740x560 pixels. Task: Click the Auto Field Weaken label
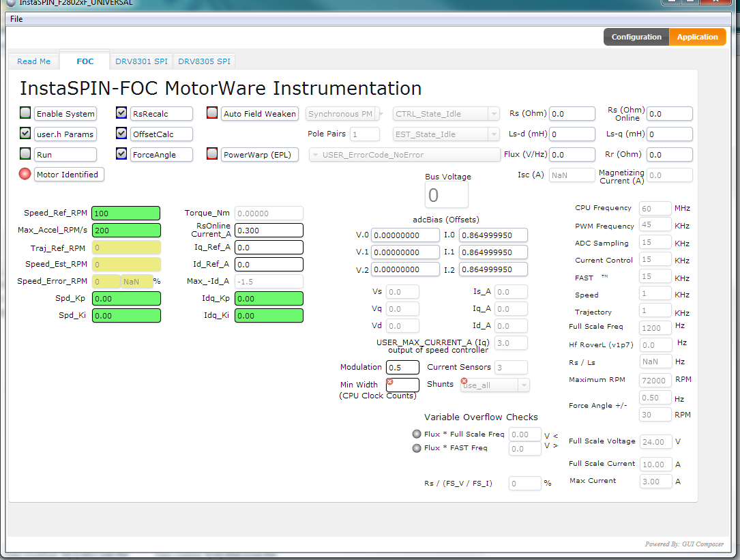(260, 114)
